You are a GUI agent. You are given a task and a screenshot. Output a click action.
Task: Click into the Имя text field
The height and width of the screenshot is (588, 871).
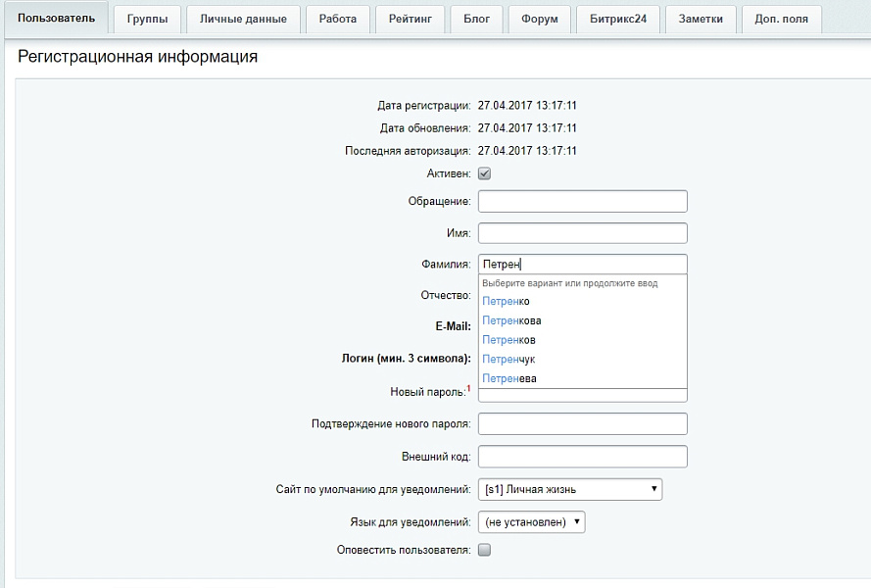[583, 233]
